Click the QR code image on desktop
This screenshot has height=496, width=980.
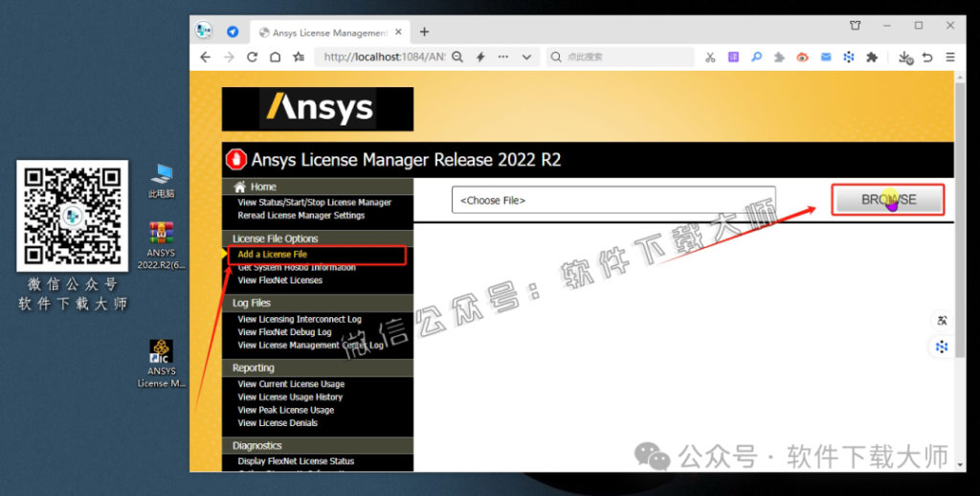tap(73, 215)
